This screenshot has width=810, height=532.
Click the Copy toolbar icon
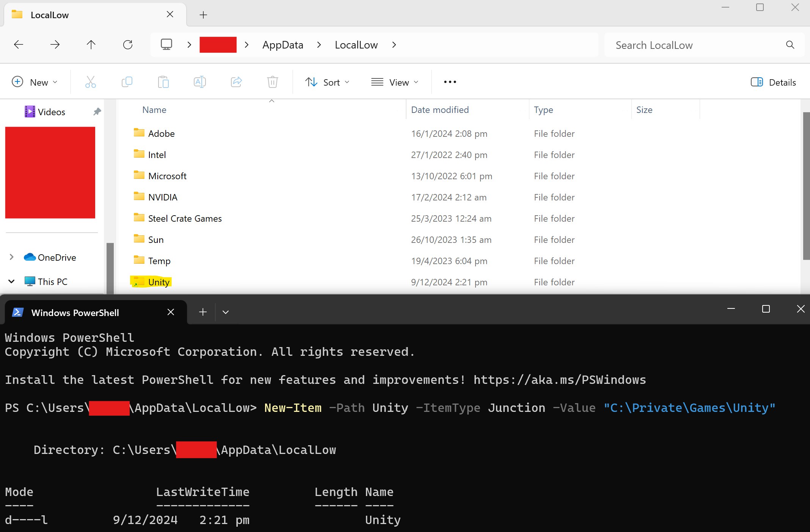[127, 82]
